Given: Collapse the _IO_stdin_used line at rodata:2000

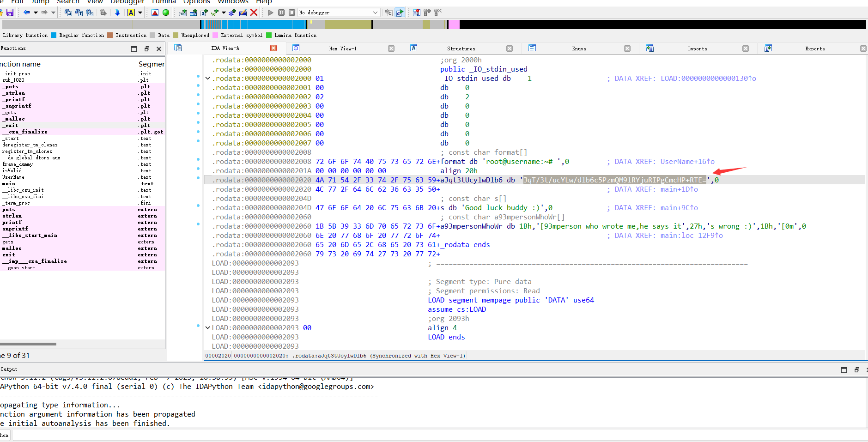Looking at the screenshot, I should click(x=208, y=79).
